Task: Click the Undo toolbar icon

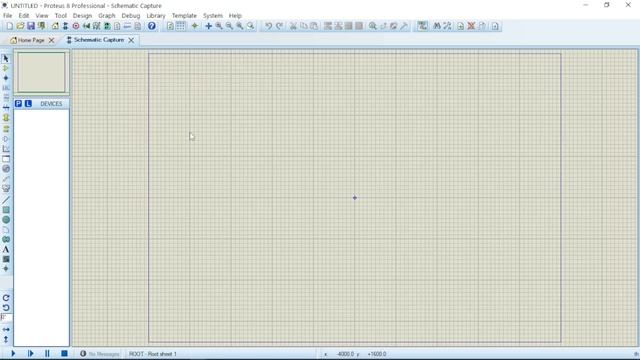Action: [x=268, y=26]
